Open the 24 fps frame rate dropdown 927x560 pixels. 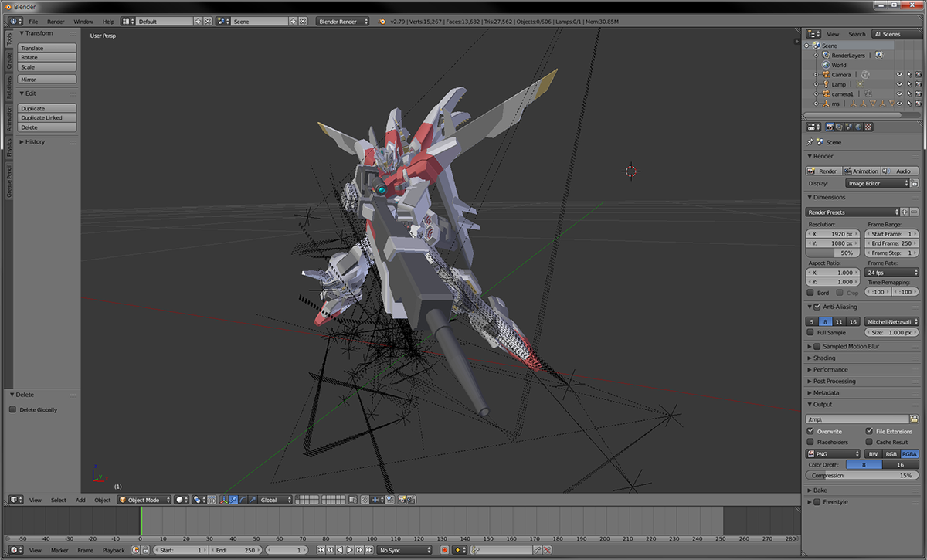tap(891, 273)
